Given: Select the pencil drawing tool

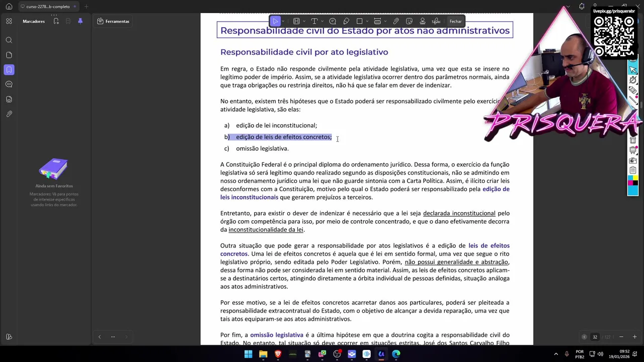Looking at the screenshot, I should click(346, 21).
